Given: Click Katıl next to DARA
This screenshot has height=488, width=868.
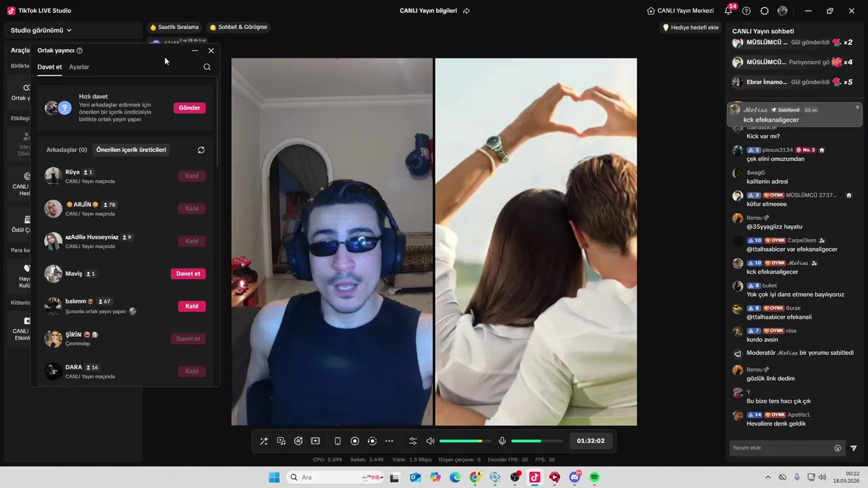Looking at the screenshot, I should coord(192,371).
